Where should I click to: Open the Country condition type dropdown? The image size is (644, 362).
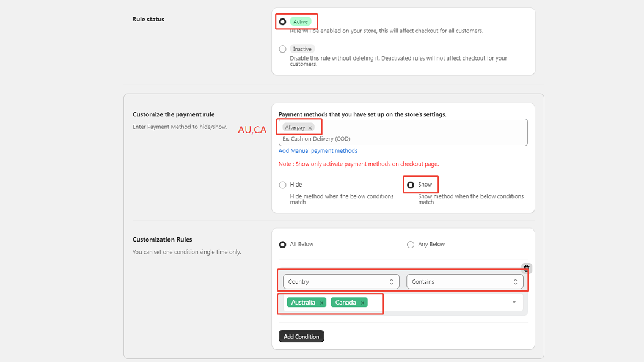point(341,282)
